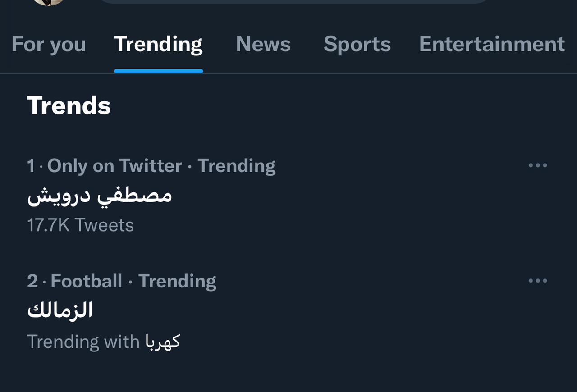Screen dimensions: 577x392
Task: Tap the rank number 1 of first trend
Action: (31, 166)
